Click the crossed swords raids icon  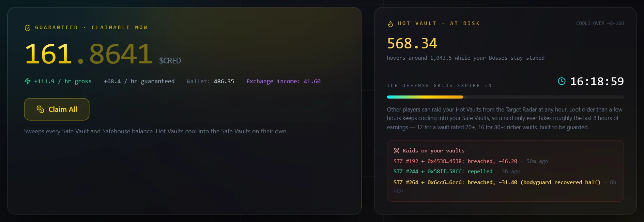pos(397,151)
